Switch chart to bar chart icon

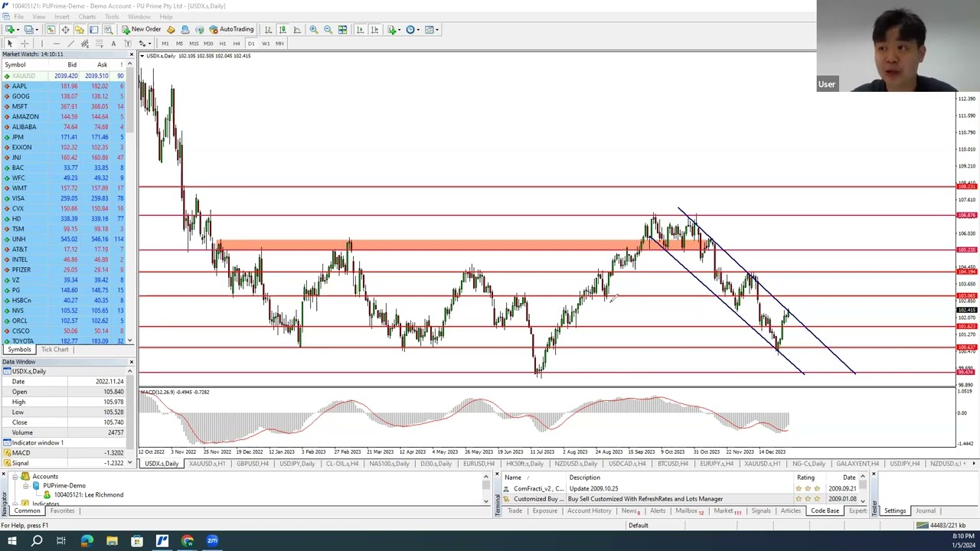pos(268,29)
